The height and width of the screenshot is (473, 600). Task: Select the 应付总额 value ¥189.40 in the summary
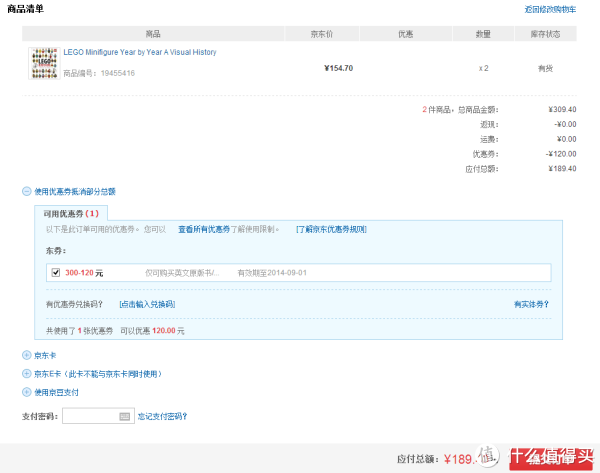point(562,169)
